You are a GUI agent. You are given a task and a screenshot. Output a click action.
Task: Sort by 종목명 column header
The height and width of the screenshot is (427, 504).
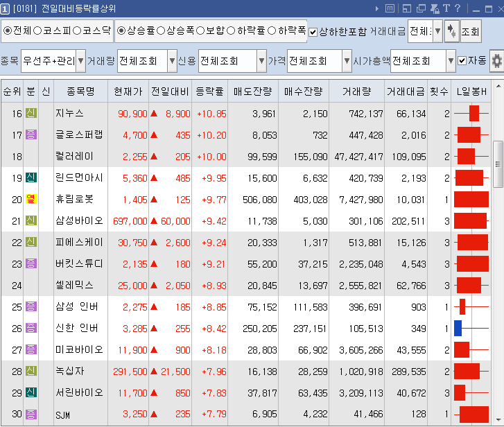click(x=80, y=91)
